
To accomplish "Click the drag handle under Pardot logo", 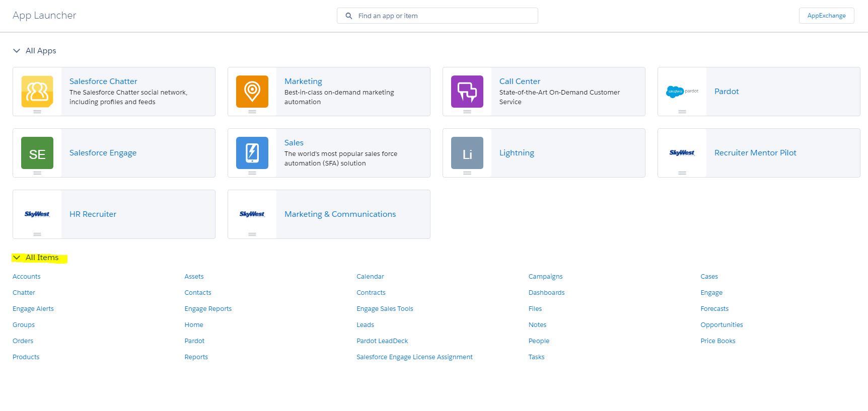I will click(x=682, y=112).
